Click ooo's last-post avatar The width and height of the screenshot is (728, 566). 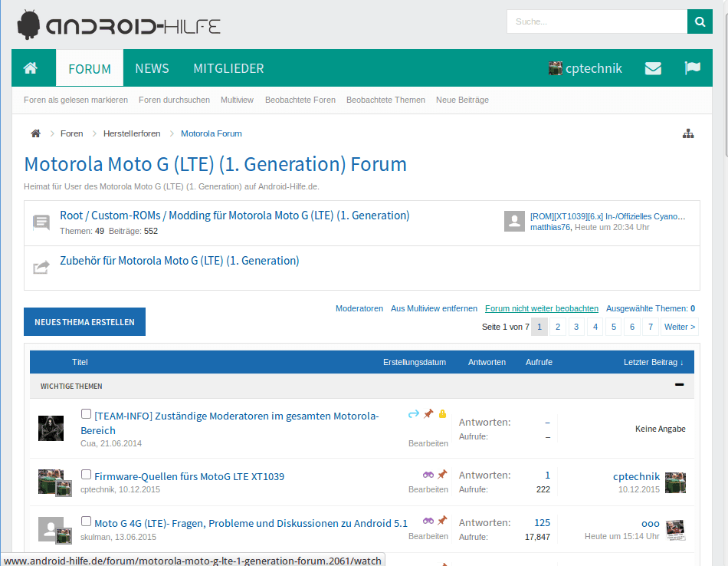pyautogui.click(x=675, y=530)
